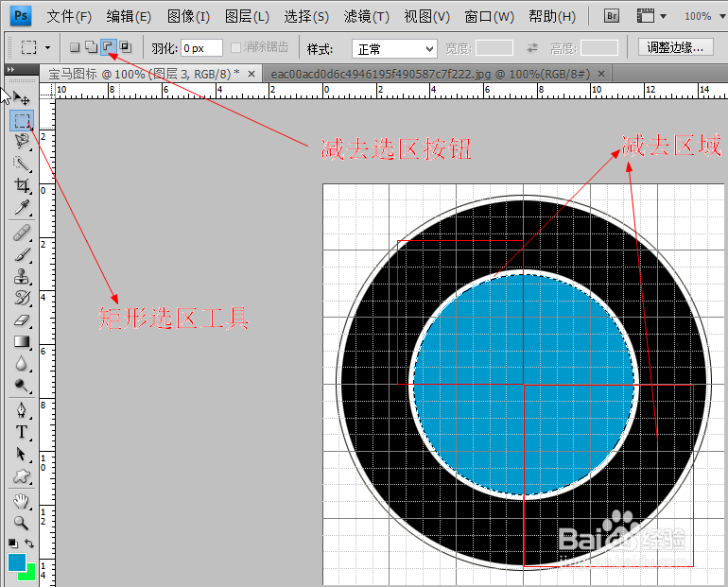The width and height of the screenshot is (728, 587).
Task: Open the 视图(V) menu
Action: pyautogui.click(x=426, y=17)
